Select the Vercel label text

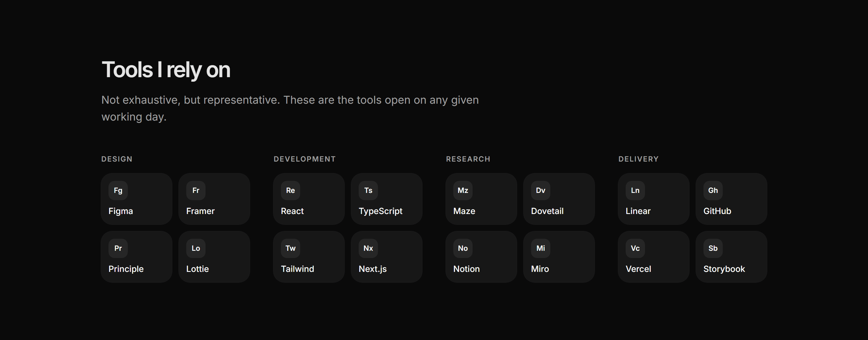click(639, 269)
